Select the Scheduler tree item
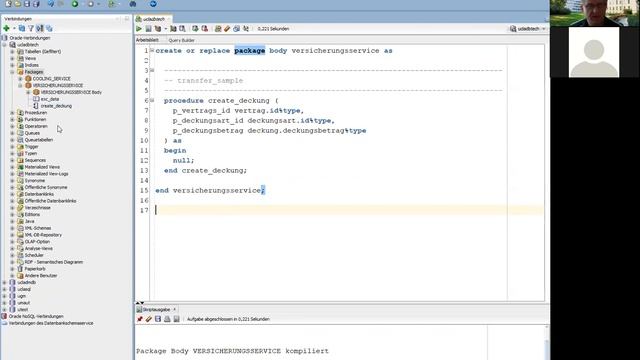Screen dimensions: 640x360 click(34, 255)
